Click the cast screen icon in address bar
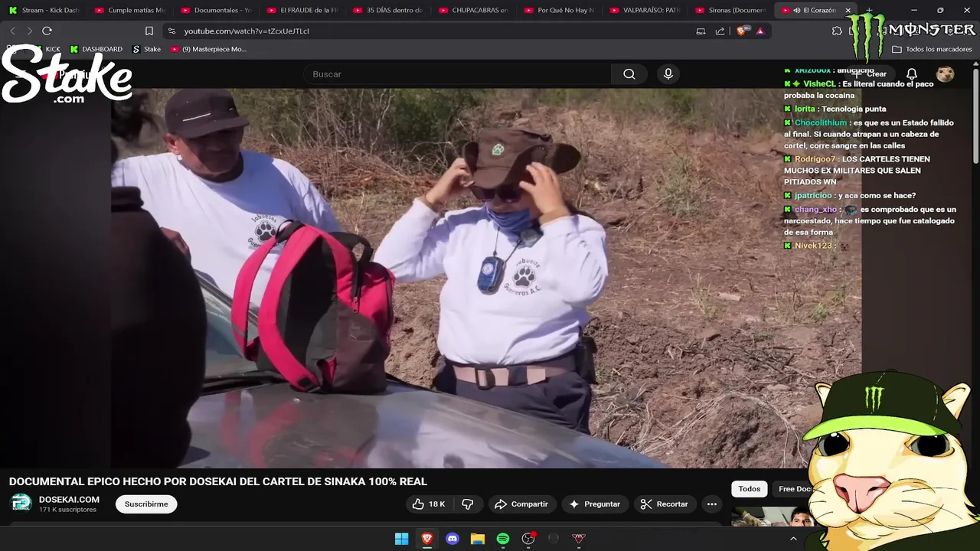Viewport: 980px width, 551px height. pos(701,31)
